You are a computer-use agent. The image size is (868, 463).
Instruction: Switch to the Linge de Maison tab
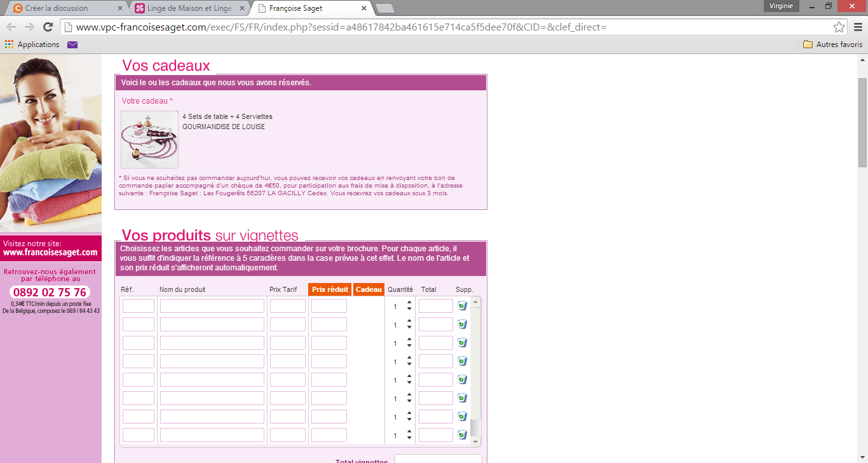point(187,8)
